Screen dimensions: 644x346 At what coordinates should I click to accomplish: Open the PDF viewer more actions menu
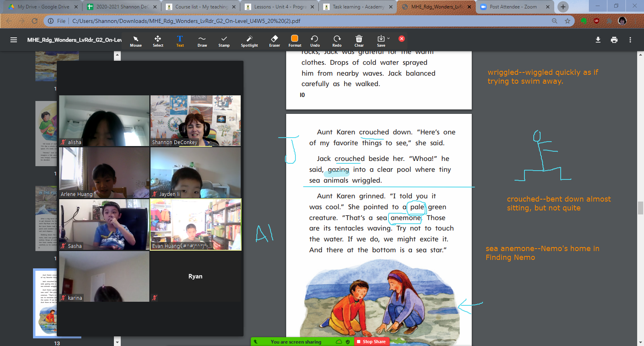click(630, 40)
